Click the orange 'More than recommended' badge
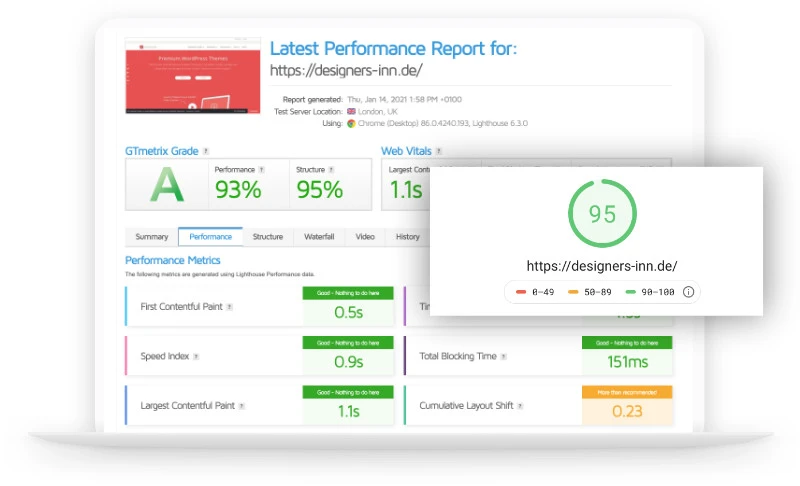Screen dimensions: 800x486 tap(627, 392)
